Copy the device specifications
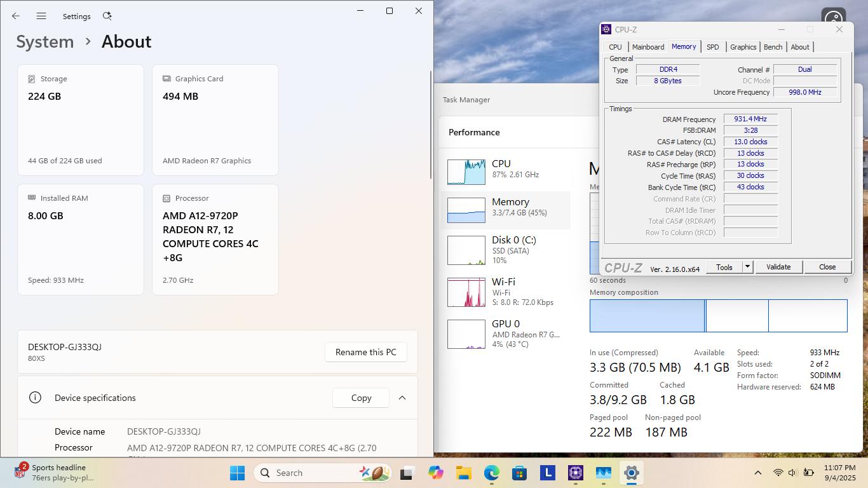 pyautogui.click(x=361, y=398)
